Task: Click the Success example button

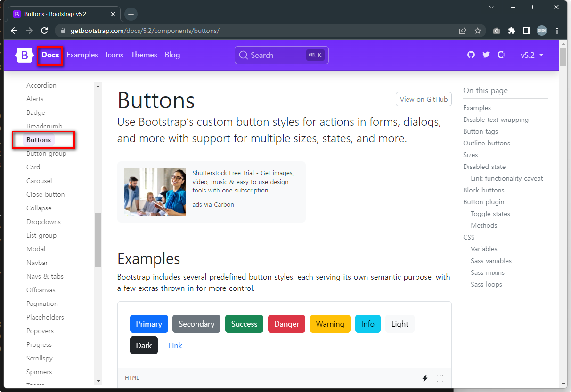Action: (x=244, y=324)
